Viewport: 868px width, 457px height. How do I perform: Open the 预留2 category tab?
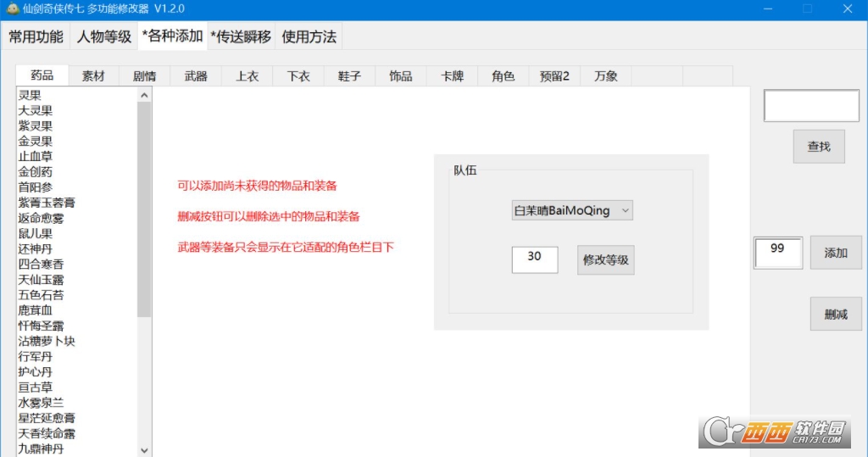click(x=554, y=76)
